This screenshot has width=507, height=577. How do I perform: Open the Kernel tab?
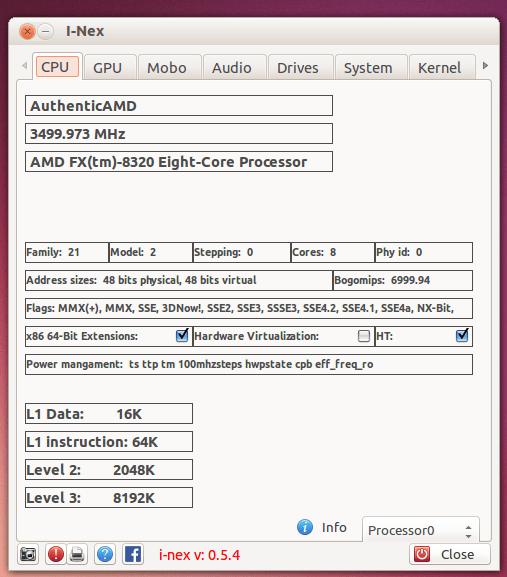(x=440, y=68)
